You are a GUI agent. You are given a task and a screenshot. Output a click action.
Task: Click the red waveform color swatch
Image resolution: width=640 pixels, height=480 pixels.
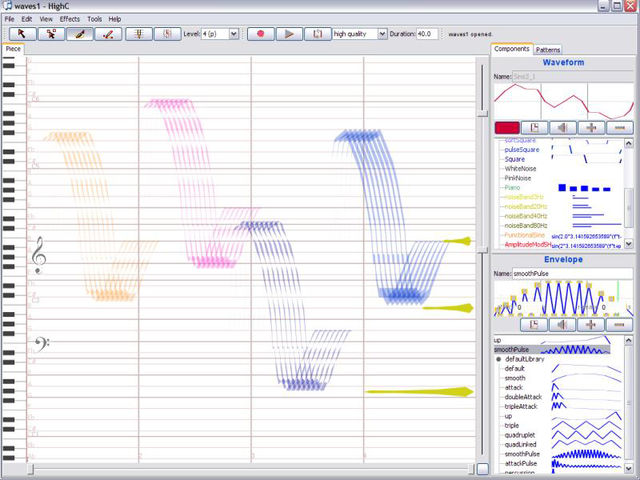(x=507, y=128)
